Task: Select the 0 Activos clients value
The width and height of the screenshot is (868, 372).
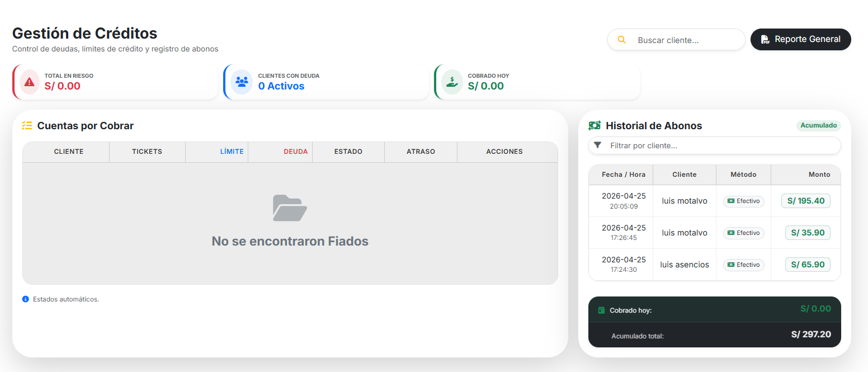Action: coord(281,86)
